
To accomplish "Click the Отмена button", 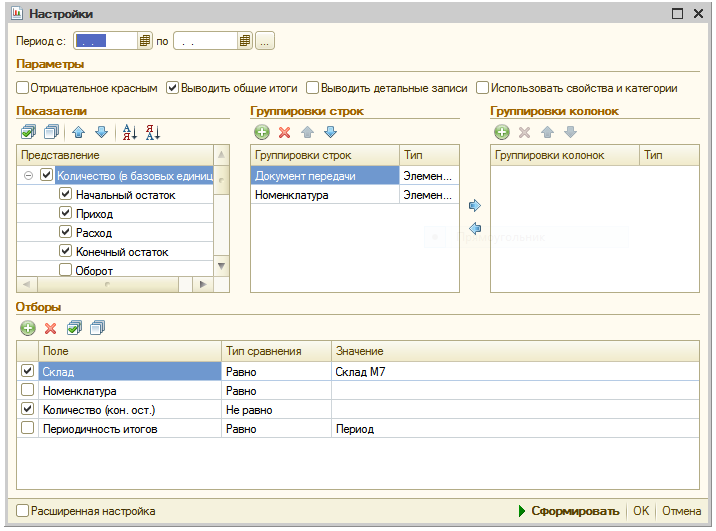I will [x=681, y=511].
